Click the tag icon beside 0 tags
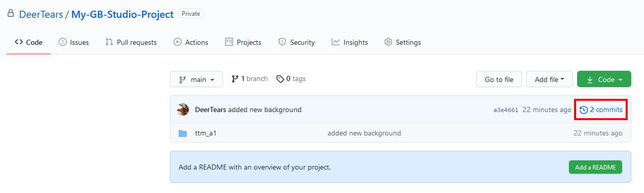The width and height of the screenshot is (644, 193). (280, 79)
